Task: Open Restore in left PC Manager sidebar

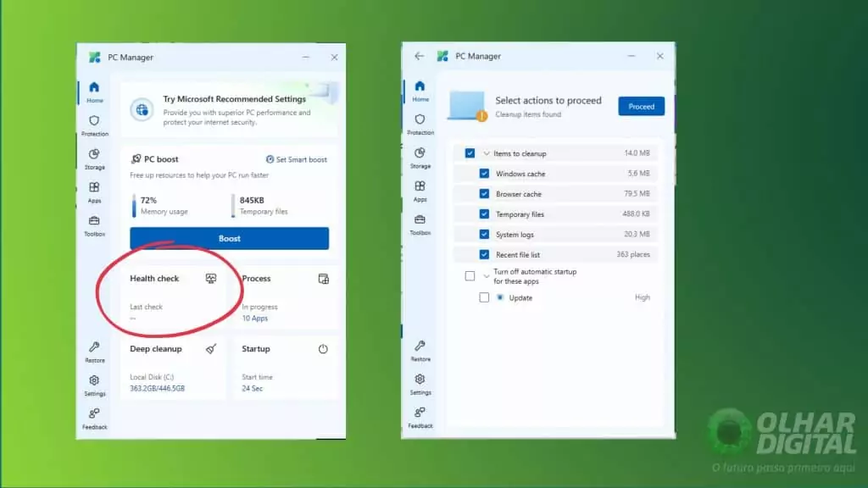Action: click(94, 352)
